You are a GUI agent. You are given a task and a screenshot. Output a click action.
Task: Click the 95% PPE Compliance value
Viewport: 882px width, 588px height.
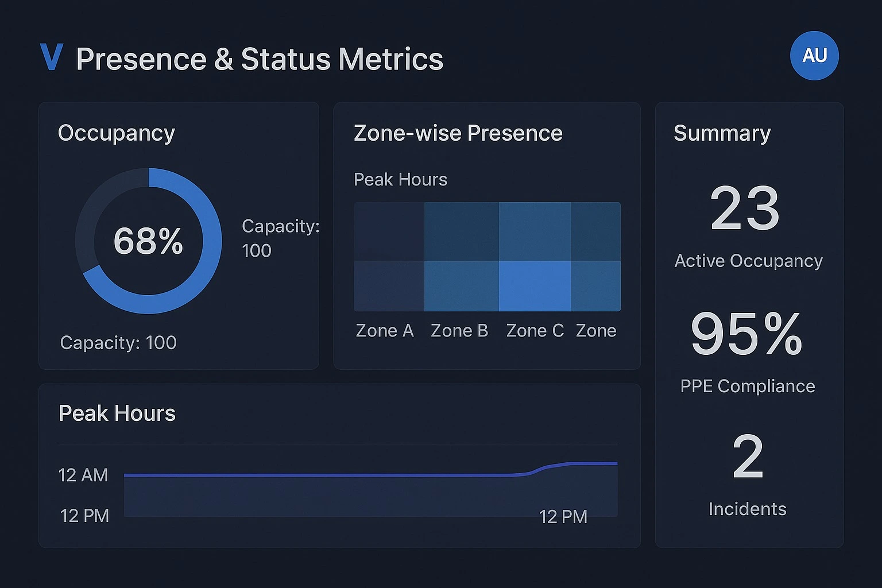(x=746, y=334)
